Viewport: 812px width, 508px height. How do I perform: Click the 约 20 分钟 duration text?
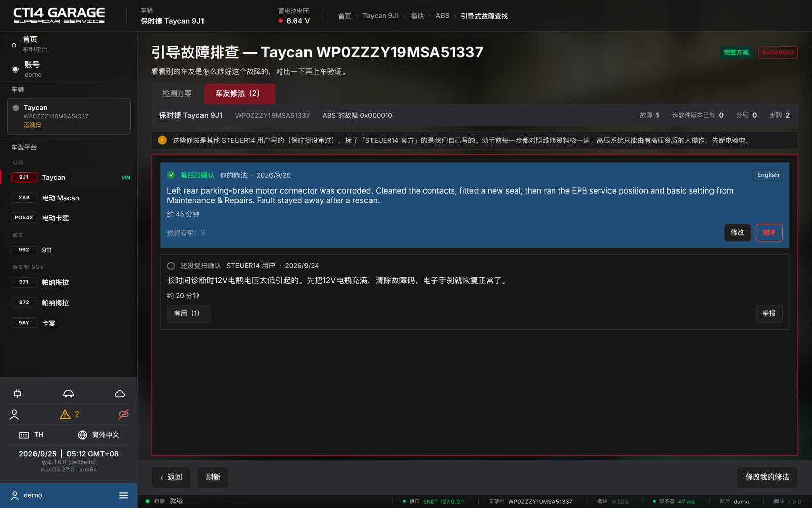point(183,296)
